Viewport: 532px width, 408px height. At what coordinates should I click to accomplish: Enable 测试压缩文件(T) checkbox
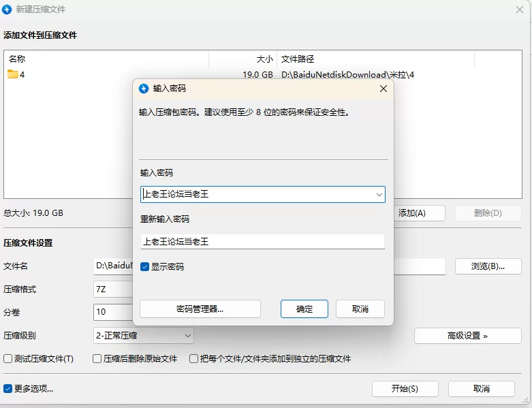point(8,358)
